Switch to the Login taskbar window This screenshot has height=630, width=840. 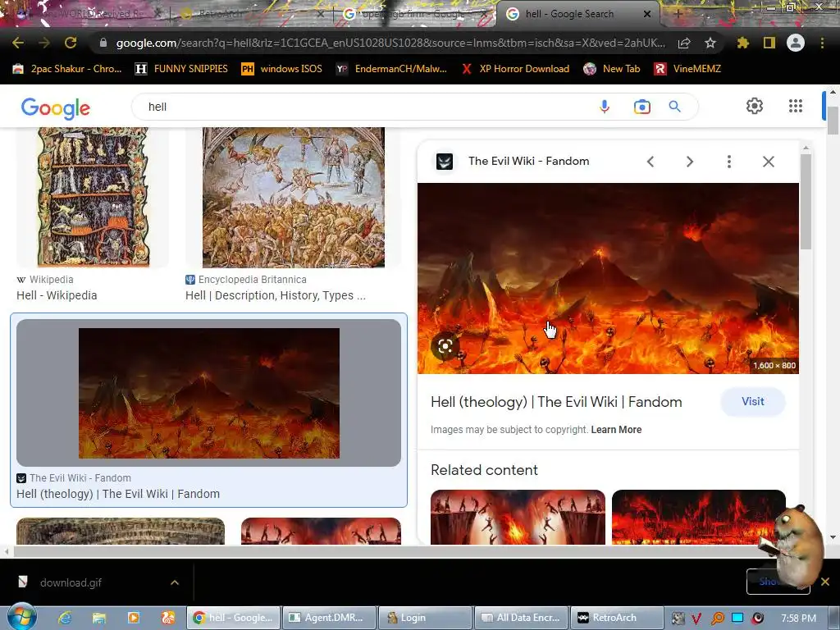point(425,618)
